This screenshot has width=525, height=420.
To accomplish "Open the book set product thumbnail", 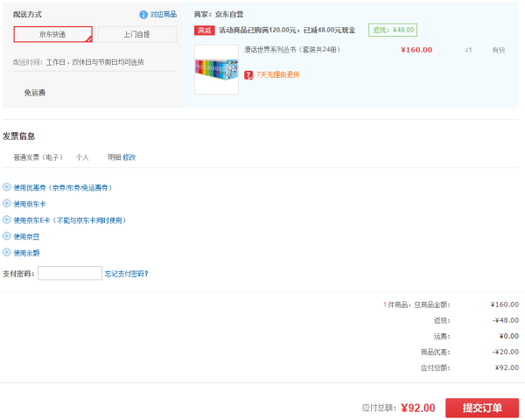I will click(216, 70).
